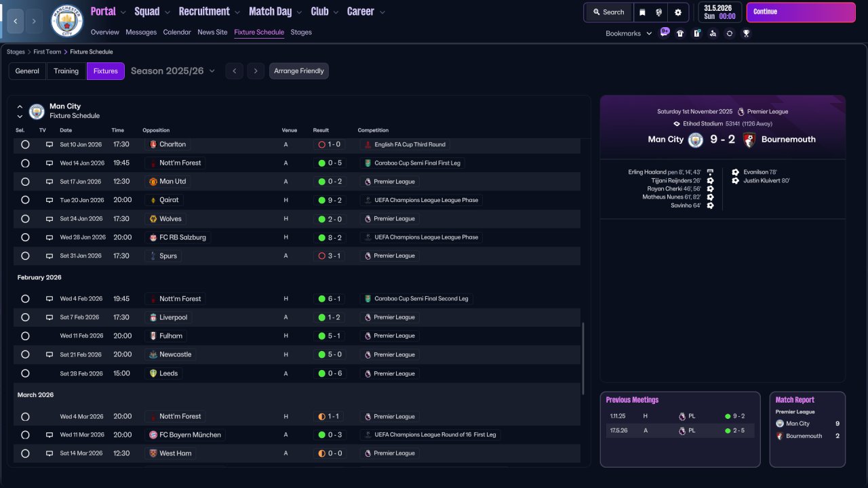Expand the Season 2025/26 selector
This screenshot has width=868, height=488.
(x=173, y=70)
